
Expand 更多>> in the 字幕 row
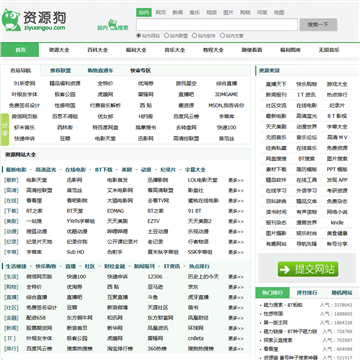236,252
